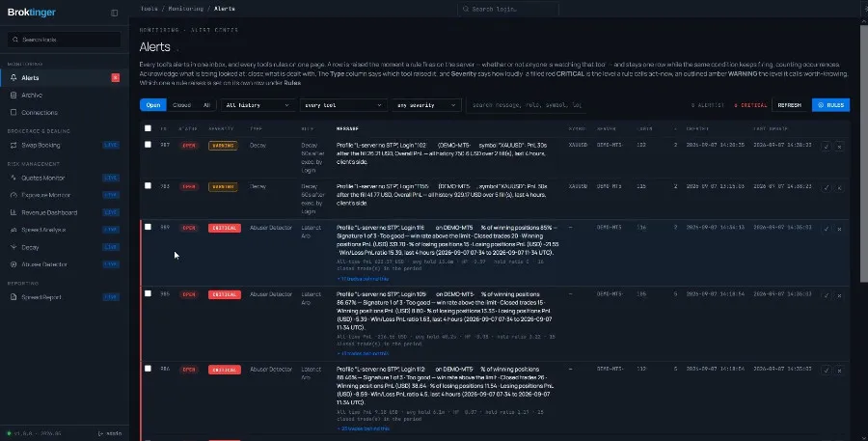868x441 pixels.
Task: Open Quotes Monitor icon in sidebar
Action: click(x=14, y=178)
